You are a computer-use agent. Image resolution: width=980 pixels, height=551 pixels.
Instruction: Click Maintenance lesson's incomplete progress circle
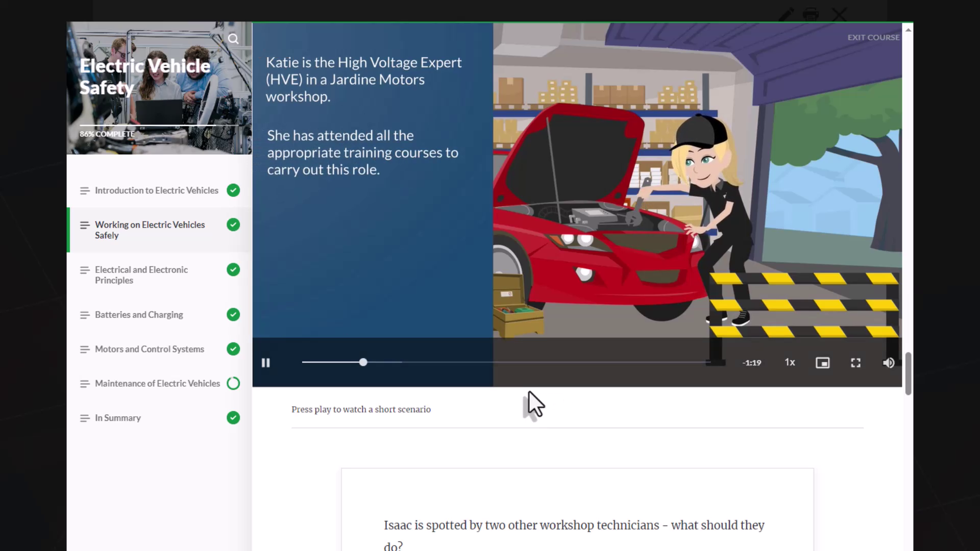233,383
